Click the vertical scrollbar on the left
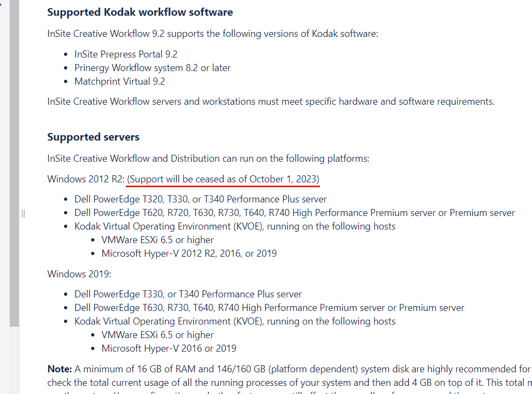This screenshot has height=394, width=532. click(14, 163)
